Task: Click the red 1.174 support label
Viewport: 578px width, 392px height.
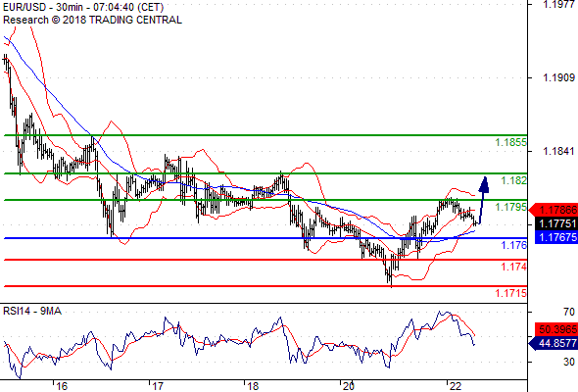Action: [513, 267]
